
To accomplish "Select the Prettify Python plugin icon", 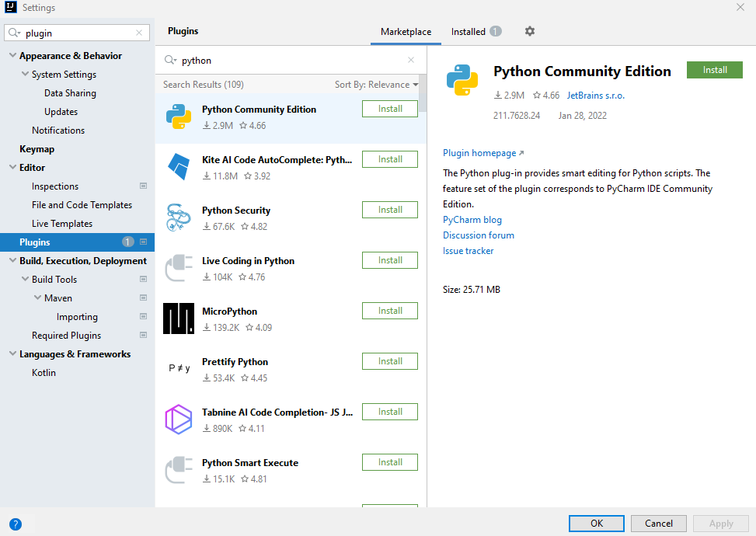I will 178,369.
